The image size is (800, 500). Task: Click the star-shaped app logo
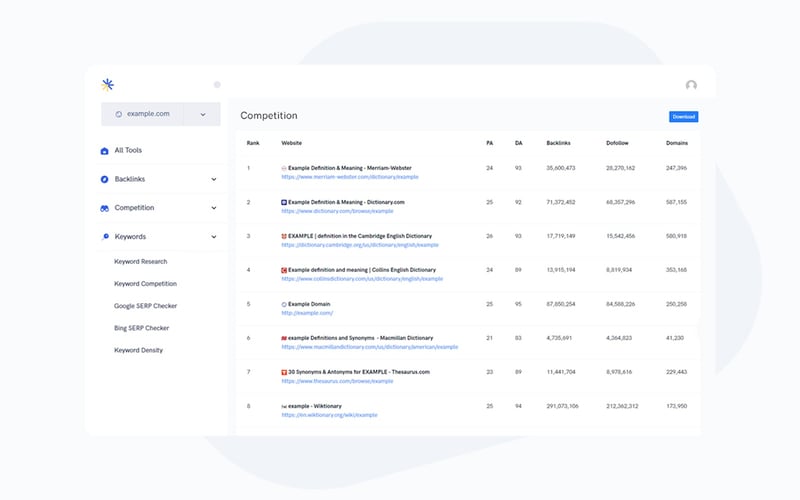pos(108,85)
